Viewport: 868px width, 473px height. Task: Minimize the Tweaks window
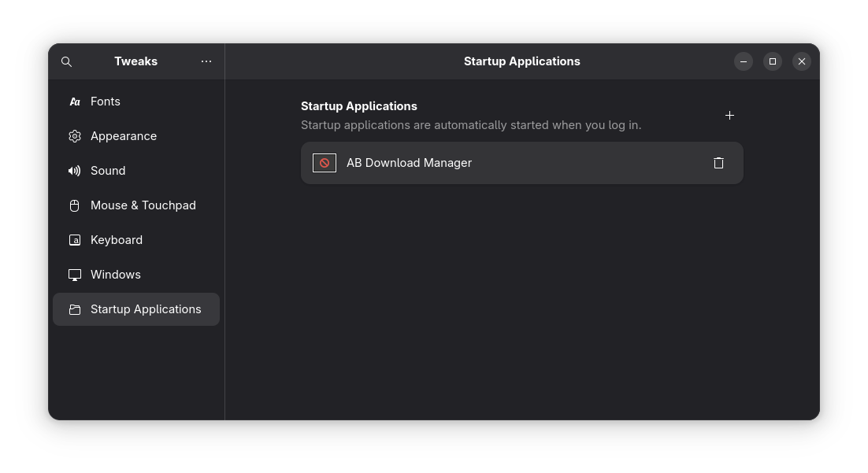coord(744,61)
